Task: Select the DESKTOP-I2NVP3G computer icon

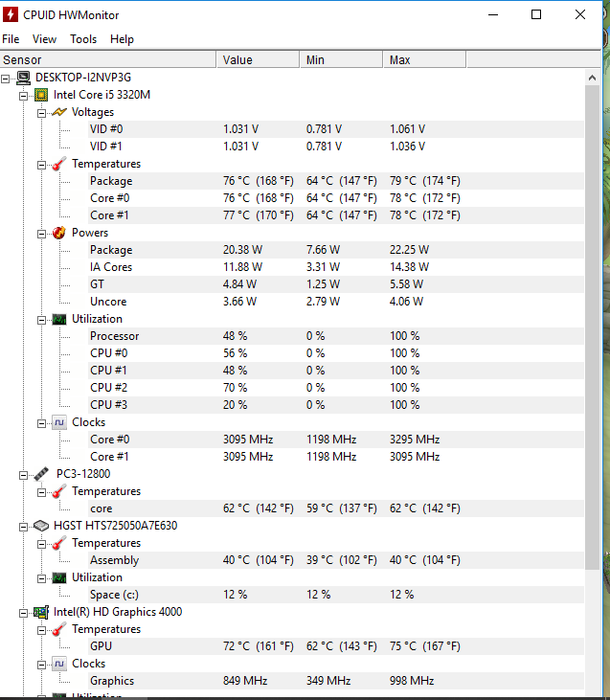Action: pyautogui.click(x=24, y=78)
